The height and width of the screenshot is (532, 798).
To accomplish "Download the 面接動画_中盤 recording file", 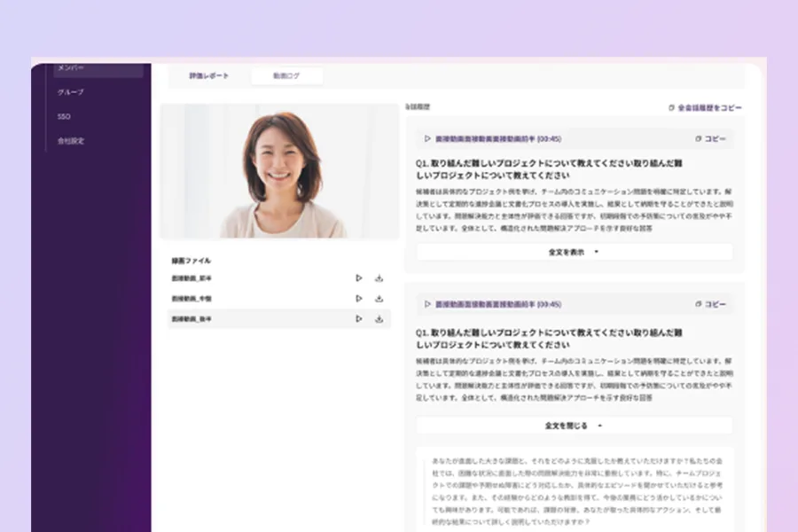I will [x=379, y=298].
